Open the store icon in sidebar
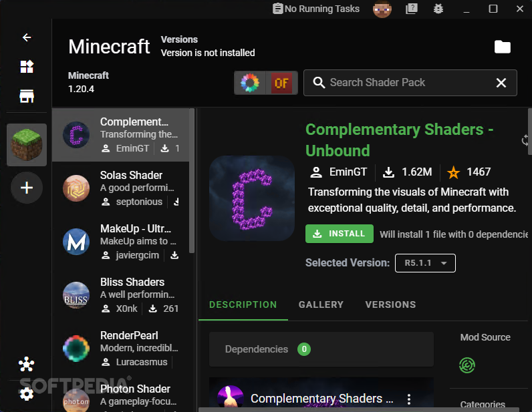The image size is (532, 412). click(x=27, y=96)
